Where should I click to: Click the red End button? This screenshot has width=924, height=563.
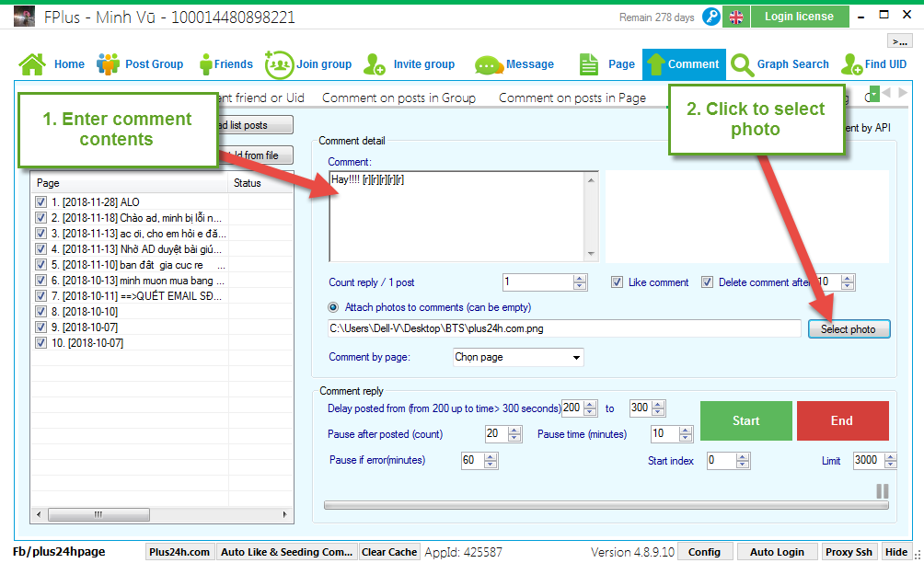click(x=843, y=420)
